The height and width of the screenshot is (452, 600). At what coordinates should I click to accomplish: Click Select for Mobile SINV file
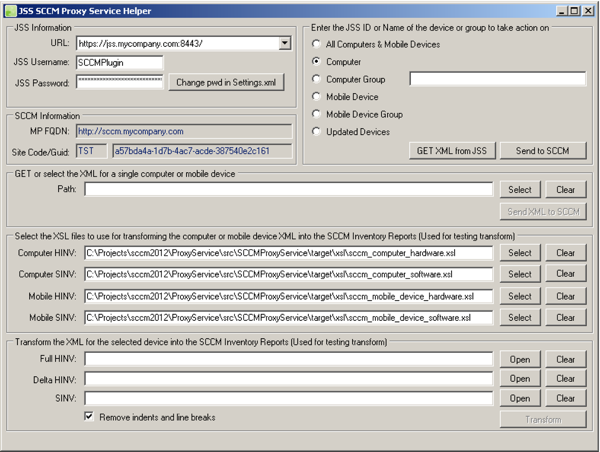point(520,318)
